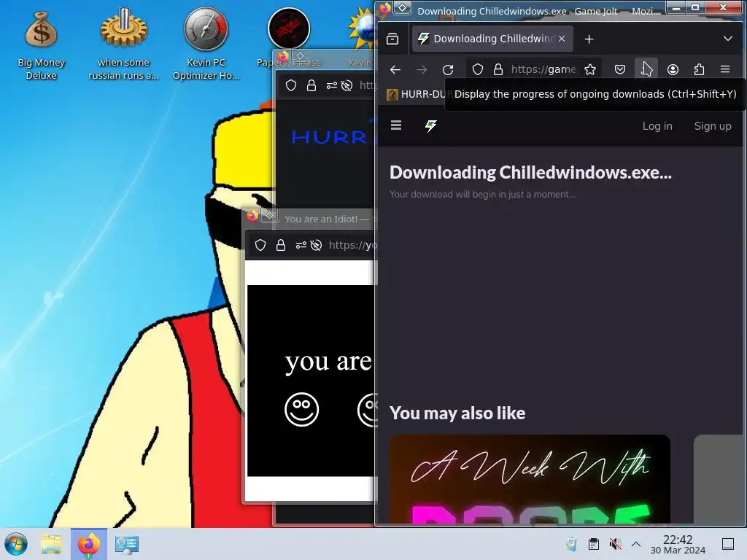The image size is (747, 560).
Task: Click Log in on Game Jolt
Action: coord(657,126)
